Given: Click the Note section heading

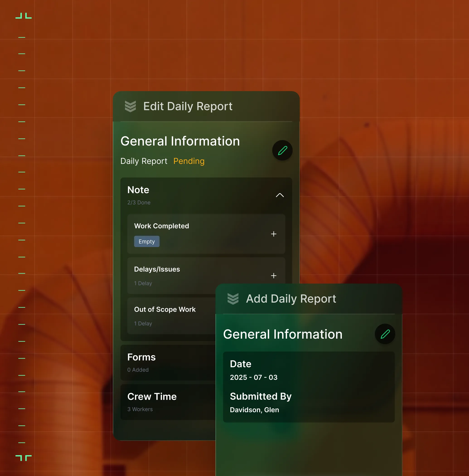Looking at the screenshot, I should tap(138, 190).
